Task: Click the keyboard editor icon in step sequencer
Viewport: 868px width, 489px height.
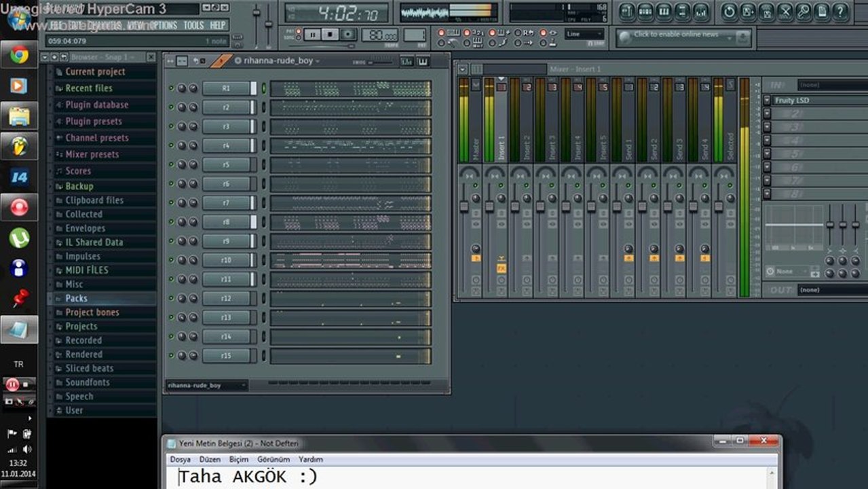Action: (423, 61)
